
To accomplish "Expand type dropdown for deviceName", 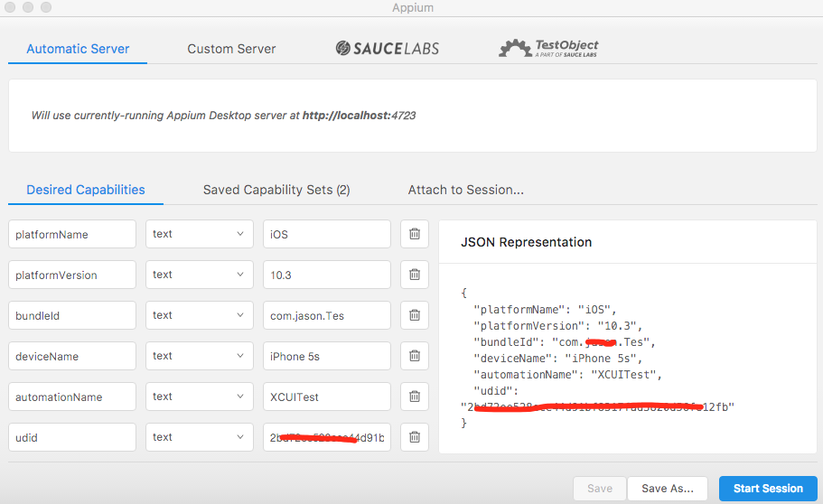I will coord(200,356).
